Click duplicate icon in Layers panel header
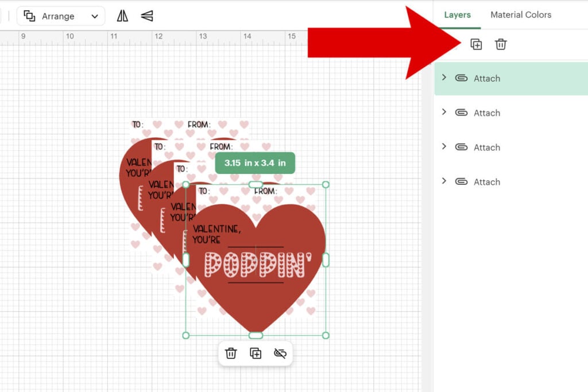This screenshot has height=392, width=588. 476,44
